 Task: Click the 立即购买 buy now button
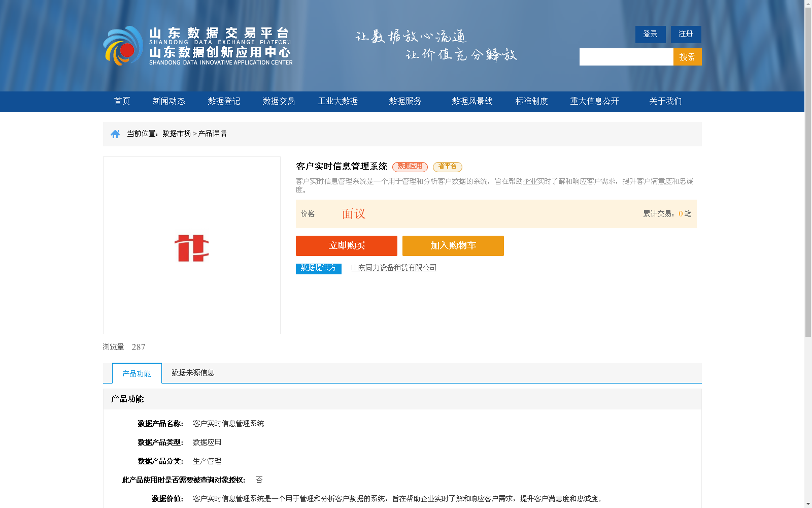[x=347, y=246]
